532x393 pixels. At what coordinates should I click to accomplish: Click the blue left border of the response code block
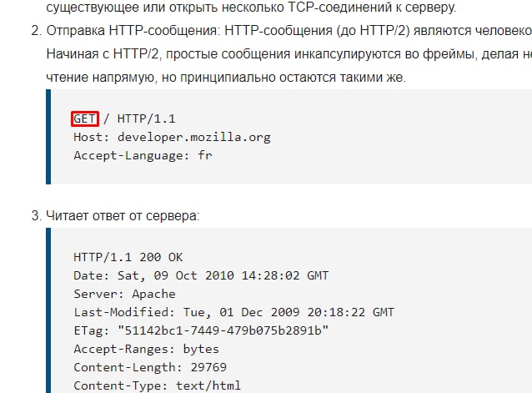click(48, 317)
